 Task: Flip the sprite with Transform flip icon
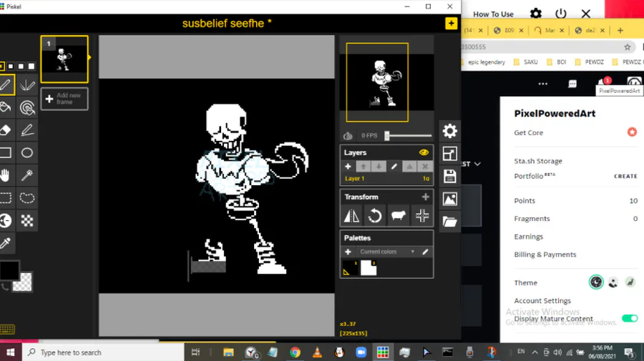point(351,215)
